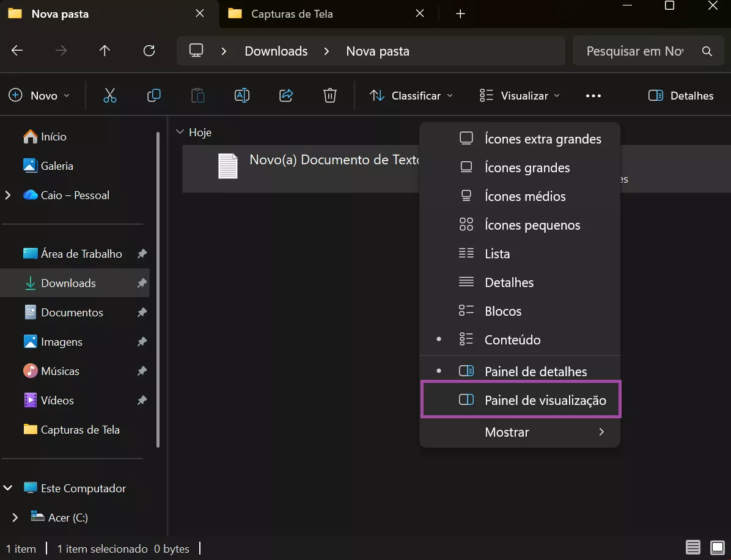Viewport: 731px width, 560px height.
Task: Open the Classificar dropdown
Action: 411,95
